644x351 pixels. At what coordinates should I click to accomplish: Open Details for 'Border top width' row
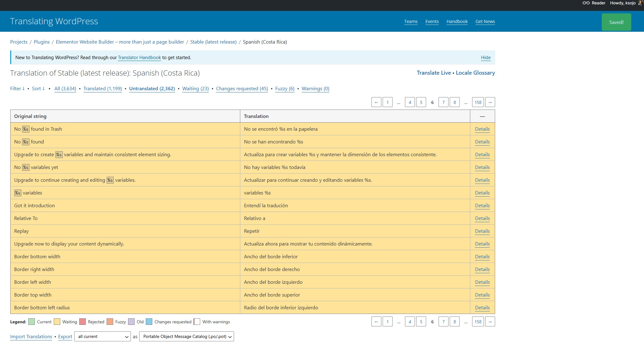coord(482,295)
